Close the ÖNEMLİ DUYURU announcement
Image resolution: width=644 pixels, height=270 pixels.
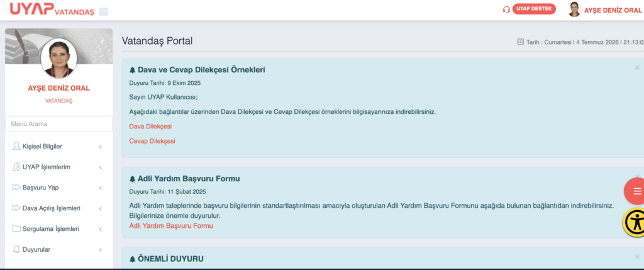point(638,257)
